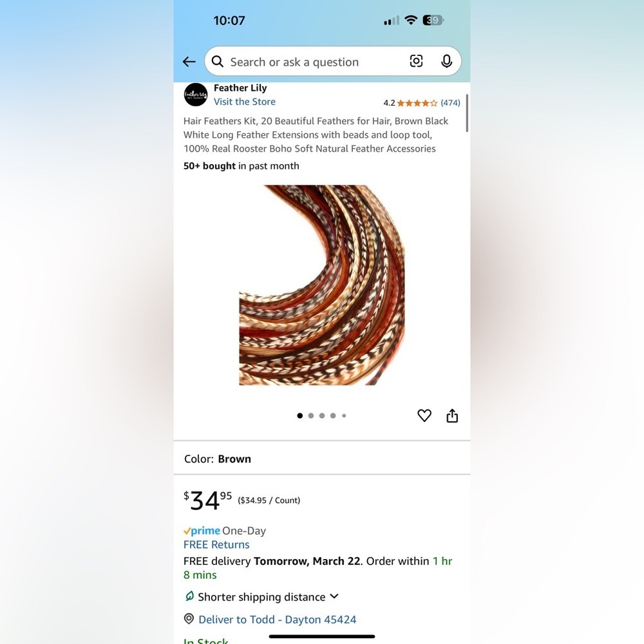Screen dimensions: 644x644
Task: Open the Color: Brown selector
Action: tap(321, 459)
